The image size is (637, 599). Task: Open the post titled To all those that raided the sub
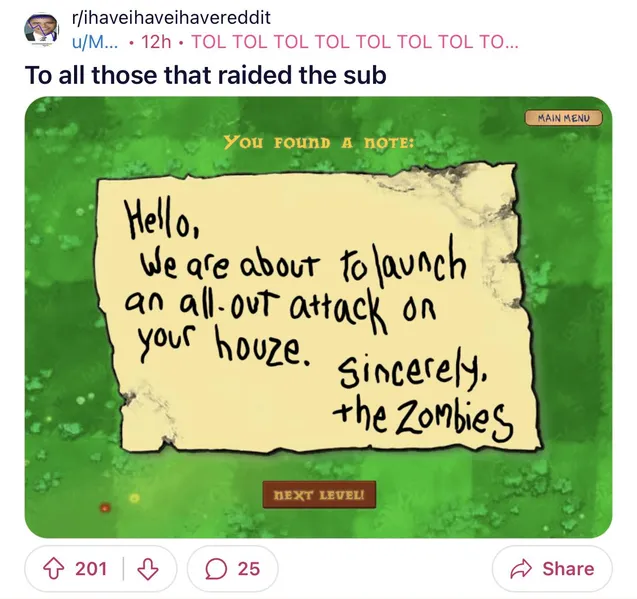(x=206, y=75)
